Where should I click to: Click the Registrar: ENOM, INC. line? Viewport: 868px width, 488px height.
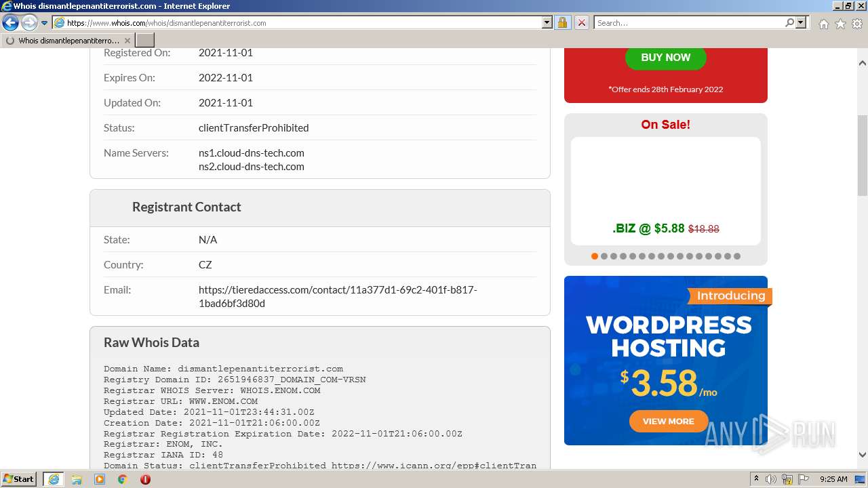coord(163,445)
